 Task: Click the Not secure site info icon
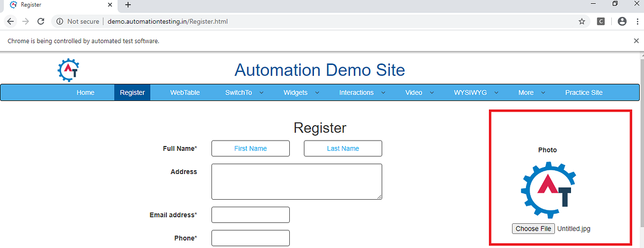coord(60,21)
